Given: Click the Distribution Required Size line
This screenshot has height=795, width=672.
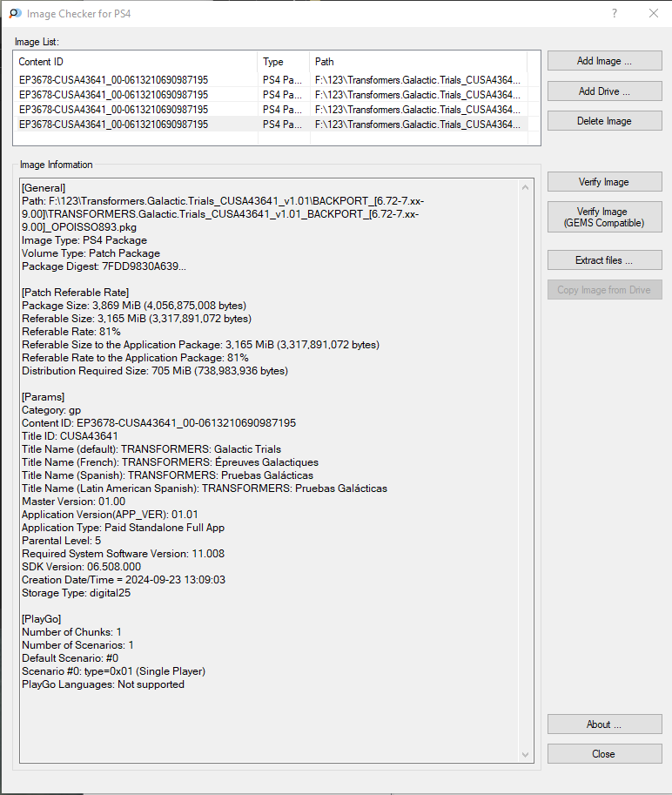Looking at the screenshot, I should tap(155, 371).
